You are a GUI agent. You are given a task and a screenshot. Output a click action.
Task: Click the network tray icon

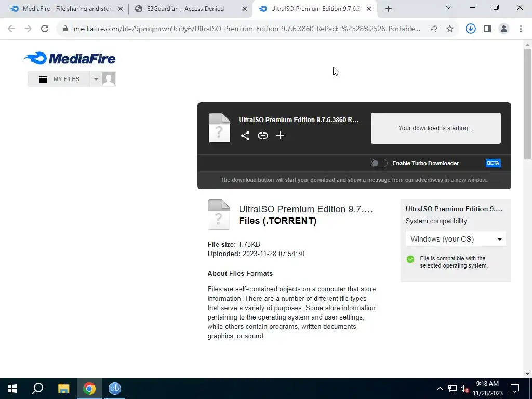click(453, 389)
